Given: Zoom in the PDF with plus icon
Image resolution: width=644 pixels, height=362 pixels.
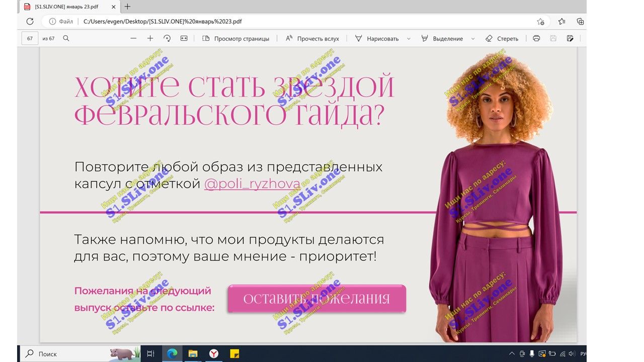Looking at the screenshot, I should (150, 38).
